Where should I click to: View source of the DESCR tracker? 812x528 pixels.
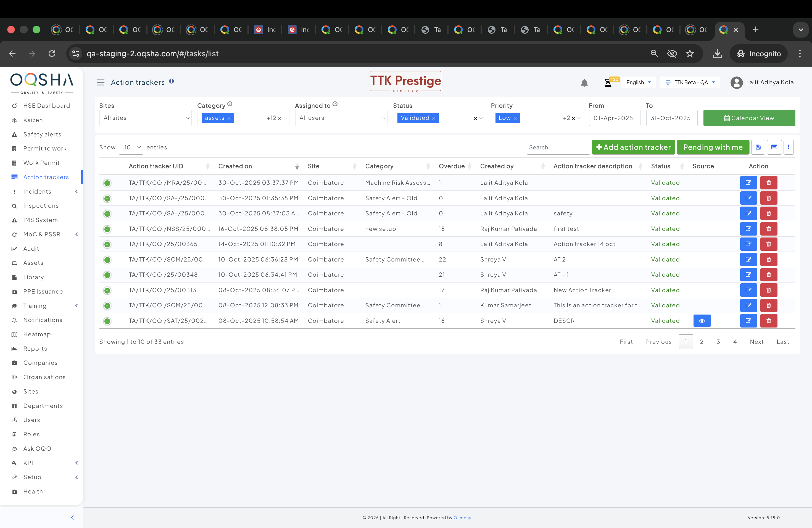pos(702,321)
